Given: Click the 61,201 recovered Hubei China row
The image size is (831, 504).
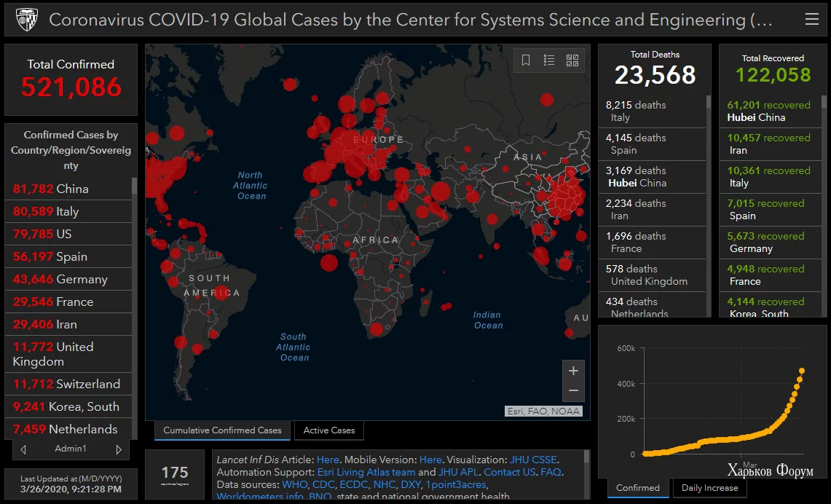Looking at the screenshot, I should (x=770, y=111).
